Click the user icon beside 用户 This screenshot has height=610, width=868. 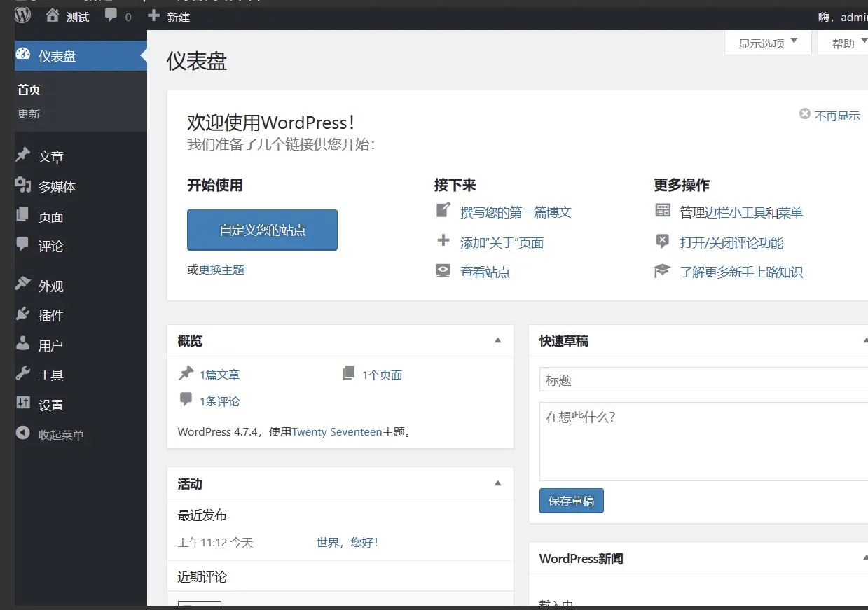[x=23, y=343]
